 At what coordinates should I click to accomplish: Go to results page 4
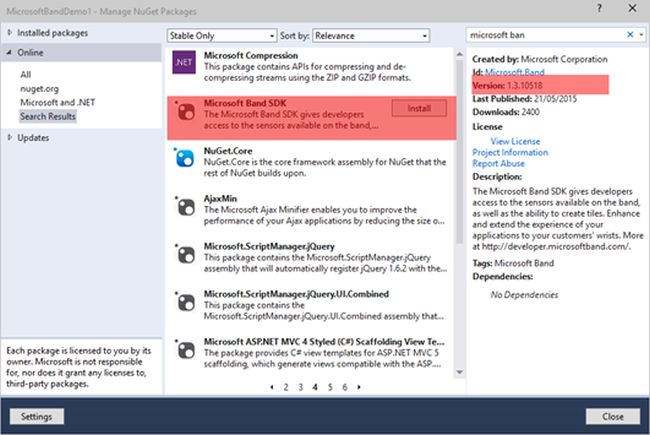tap(315, 387)
